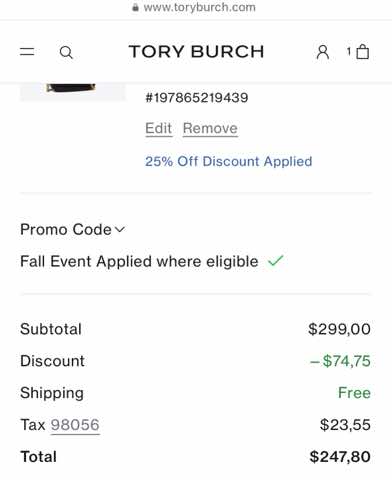392x480 pixels.
Task: Tap the Total amount $247,80
Action: pos(340,457)
